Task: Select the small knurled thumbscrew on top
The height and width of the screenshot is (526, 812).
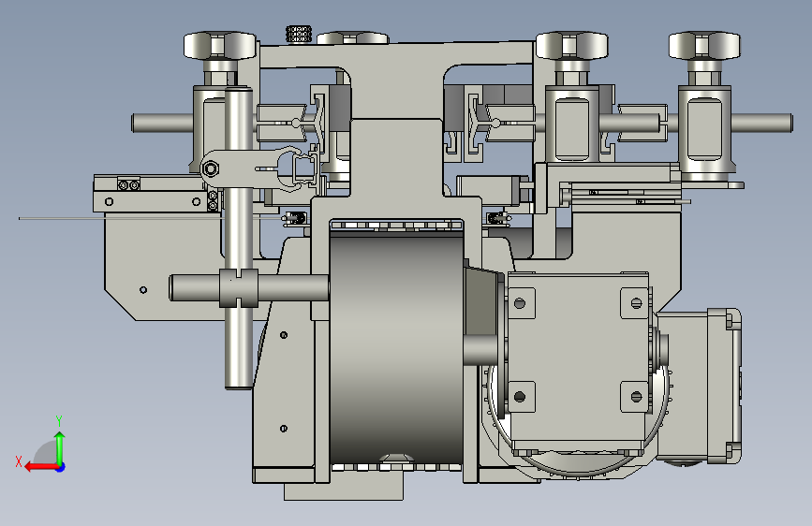Action: 299,35
